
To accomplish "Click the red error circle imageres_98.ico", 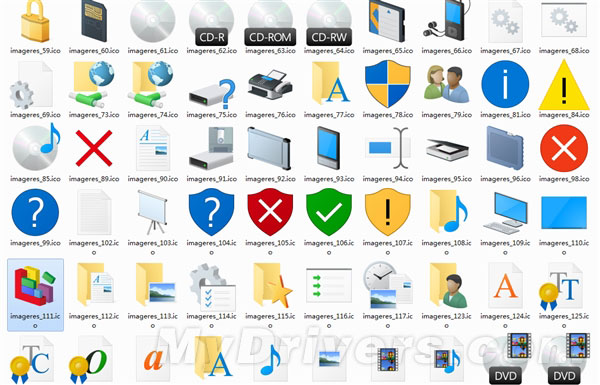I will (564, 148).
